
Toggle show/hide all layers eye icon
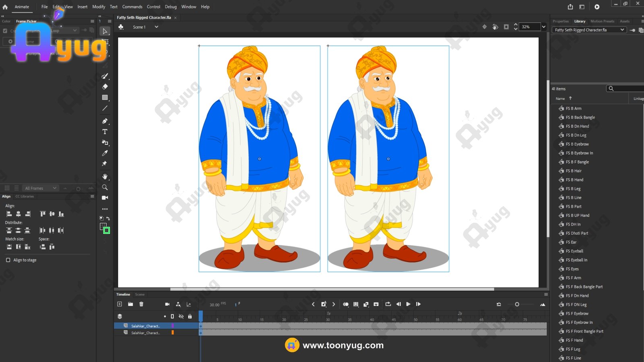pos(181,316)
